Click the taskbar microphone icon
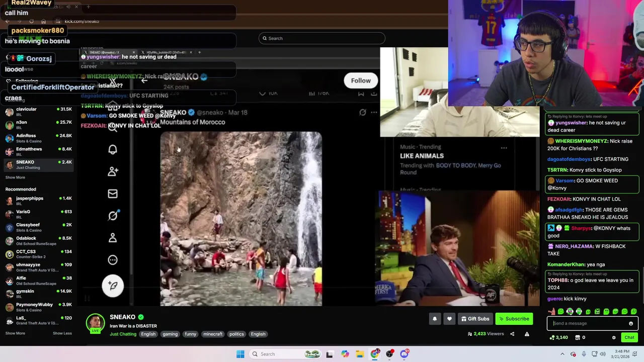The height and width of the screenshot is (362, 644). (x=583, y=354)
